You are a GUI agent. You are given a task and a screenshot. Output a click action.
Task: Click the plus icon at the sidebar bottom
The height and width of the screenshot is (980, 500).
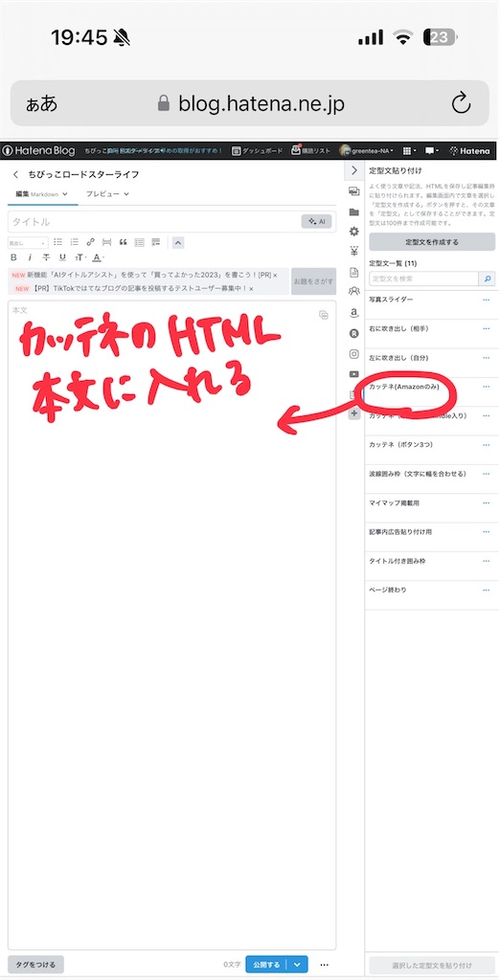354,413
